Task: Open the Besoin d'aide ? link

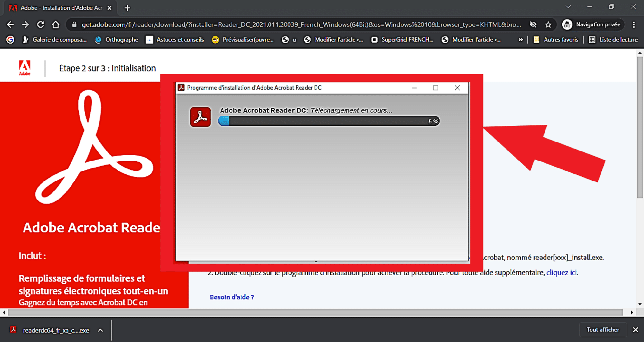Action: (x=232, y=297)
